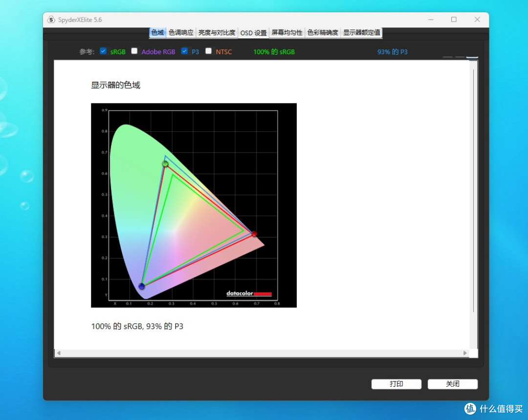Click the '100% 的 sRGB' green result text

coord(274,52)
